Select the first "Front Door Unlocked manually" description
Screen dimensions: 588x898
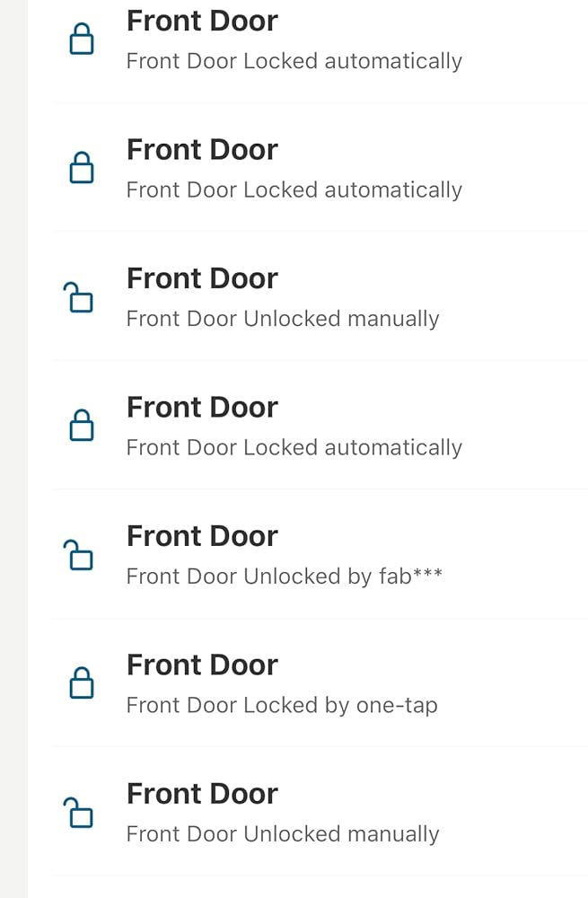tap(283, 319)
